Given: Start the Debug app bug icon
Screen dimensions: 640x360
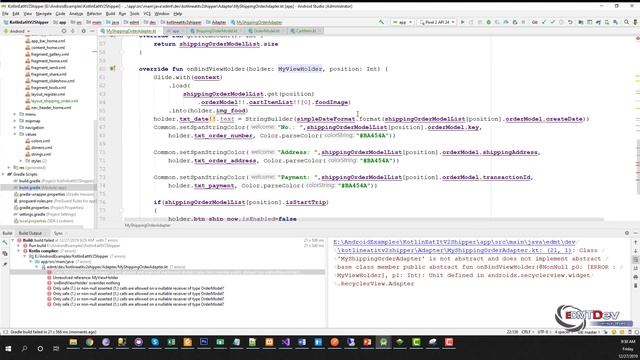Looking at the screenshot, I should [488, 22].
